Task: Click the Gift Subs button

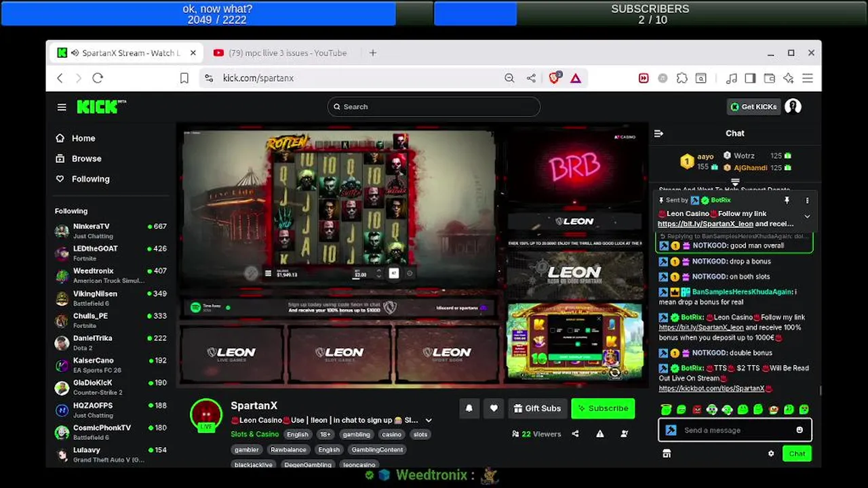Action: [537, 408]
